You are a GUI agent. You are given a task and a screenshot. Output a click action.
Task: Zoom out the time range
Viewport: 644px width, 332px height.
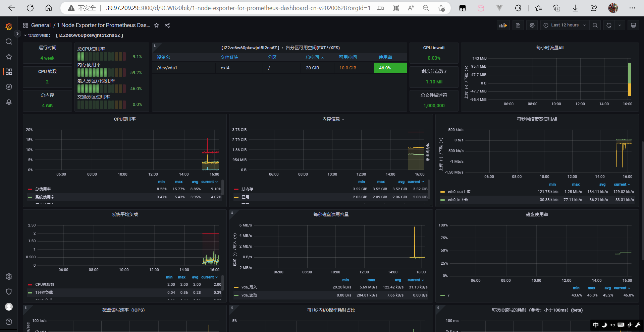pyautogui.click(x=595, y=25)
